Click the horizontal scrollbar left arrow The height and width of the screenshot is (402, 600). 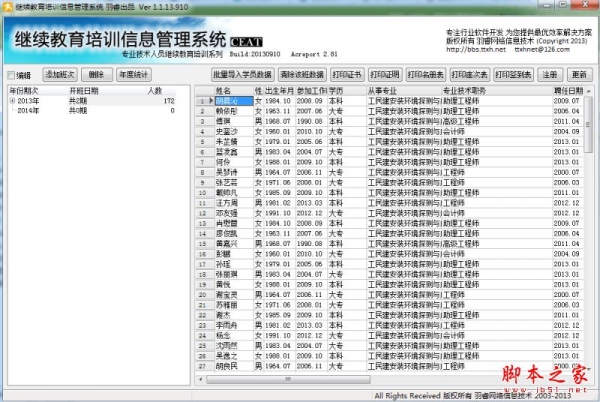201,379
